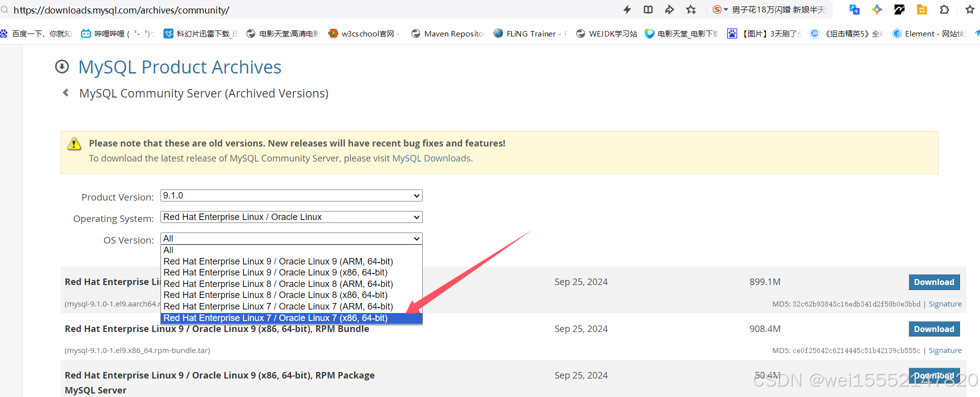Image resolution: width=980 pixels, height=397 pixels.
Task: Open Signature link for MD5 ce0f2564…
Action: coord(945,350)
